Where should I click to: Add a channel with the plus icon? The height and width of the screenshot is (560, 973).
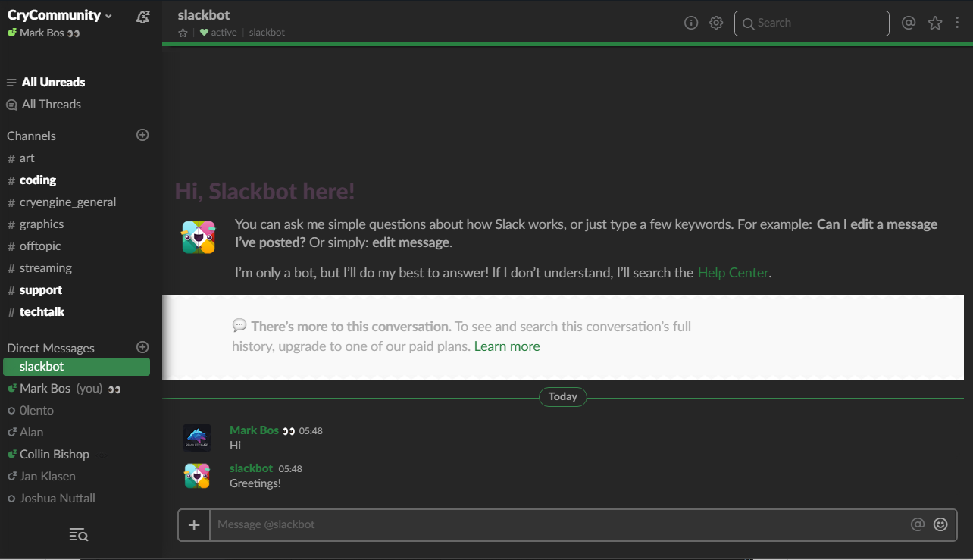tap(142, 135)
